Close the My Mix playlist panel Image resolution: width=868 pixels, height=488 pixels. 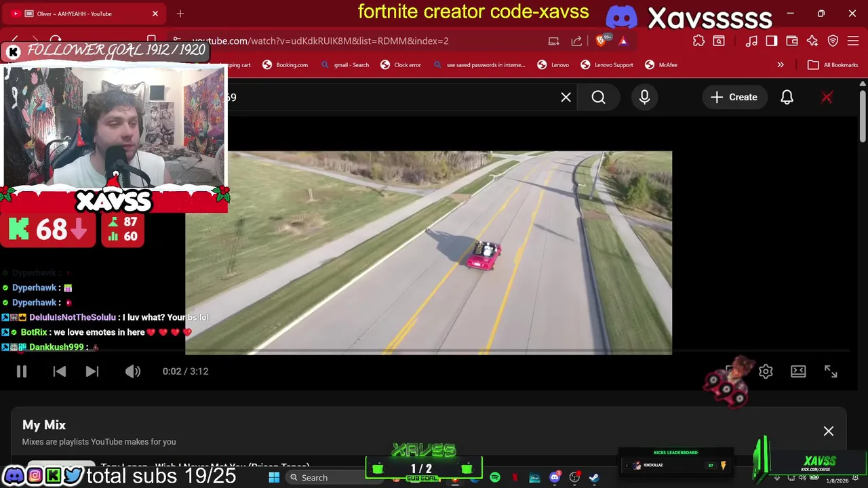click(x=829, y=431)
